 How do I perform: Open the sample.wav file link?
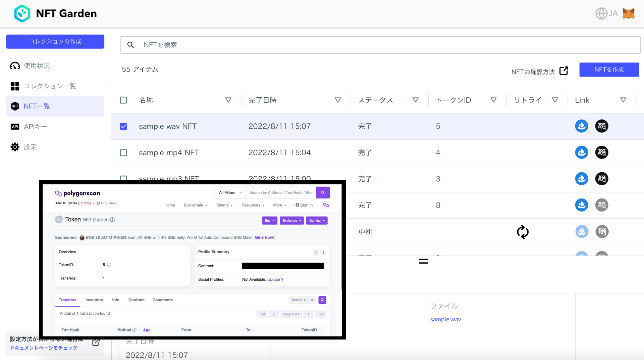(445, 319)
